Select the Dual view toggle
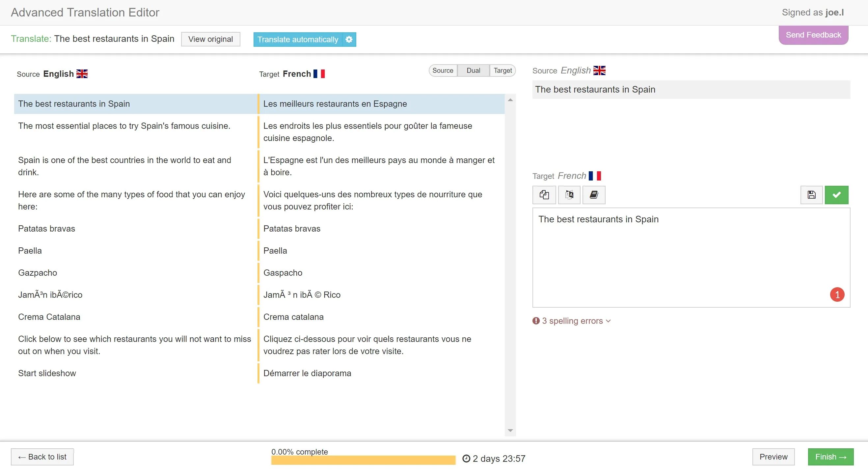Screen dimensions: 868x474 473,70
